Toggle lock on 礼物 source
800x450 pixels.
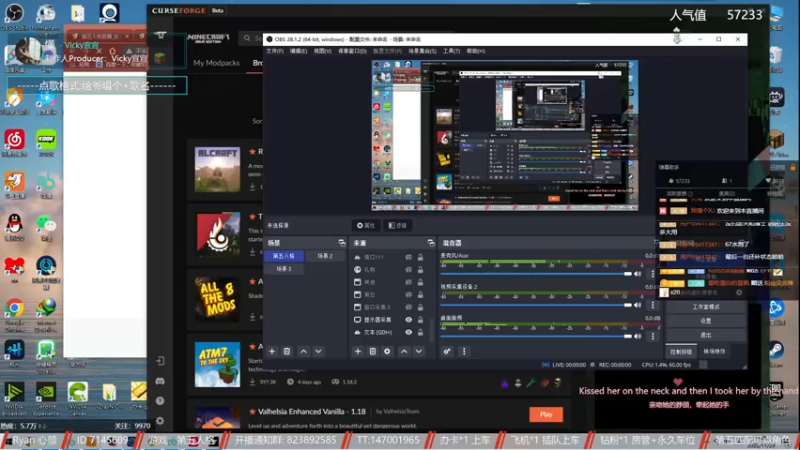(x=420, y=269)
